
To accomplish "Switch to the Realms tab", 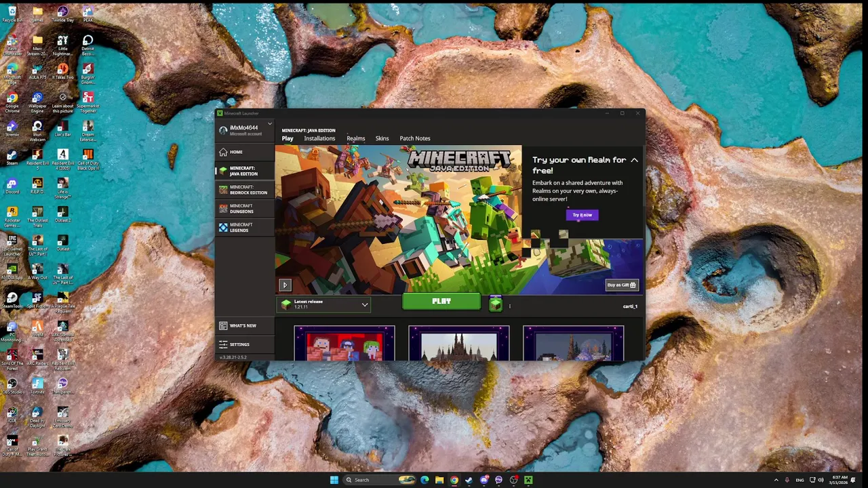I will [x=356, y=138].
